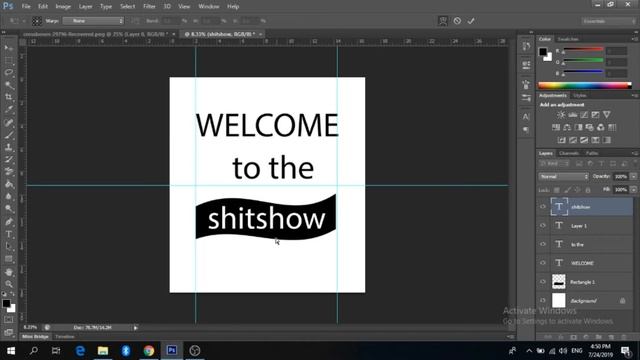Open File Explorer from the taskbar
640x360 pixels.
(103, 351)
